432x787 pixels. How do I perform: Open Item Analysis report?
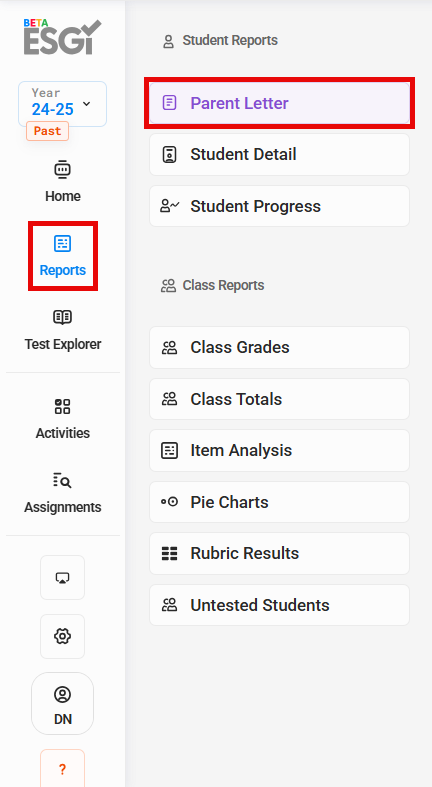point(279,450)
